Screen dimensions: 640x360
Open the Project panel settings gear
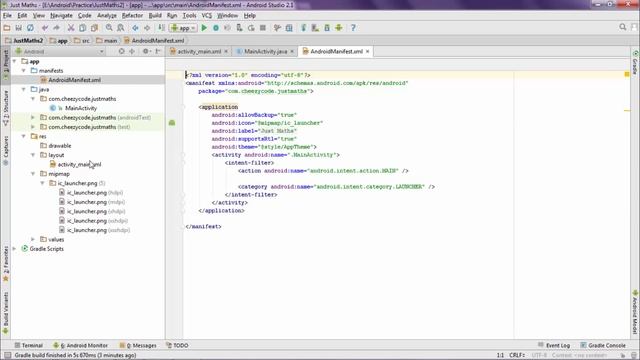point(146,51)
